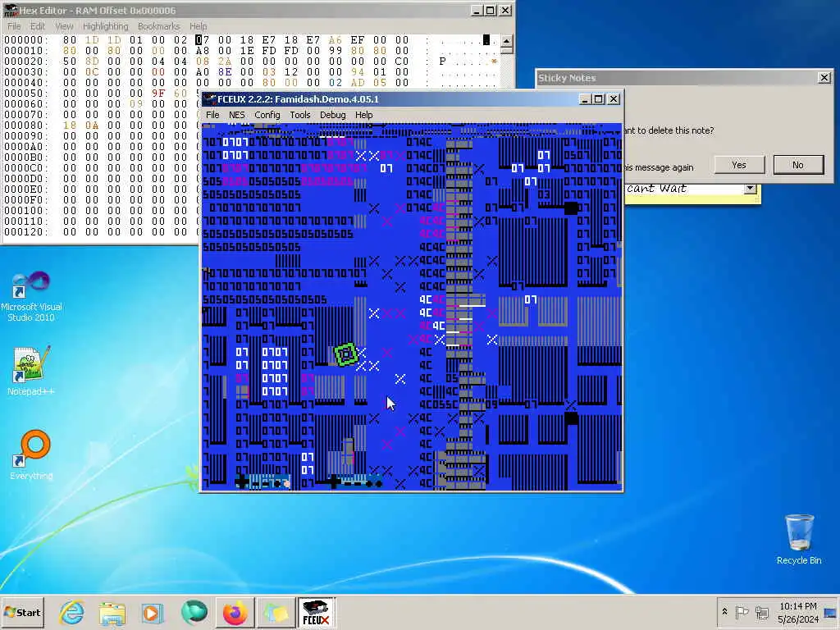The width and height of the screenshot is (840, 630).
Task: Open Debug menu in FCEUX
Action: [x=333, y=115]
